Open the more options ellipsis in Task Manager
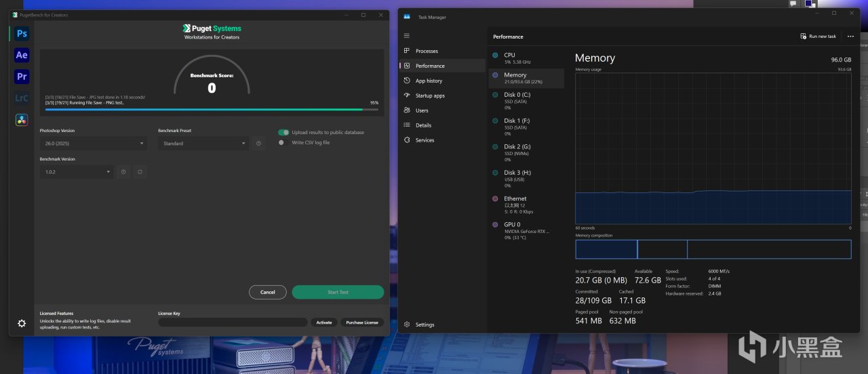This screenshot has width=868, height=374. pos(850,37)
